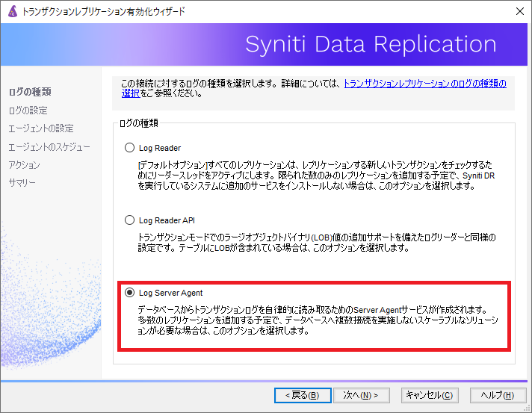Click the Log Reader description text
532x413 pixels.
point(316,176)
